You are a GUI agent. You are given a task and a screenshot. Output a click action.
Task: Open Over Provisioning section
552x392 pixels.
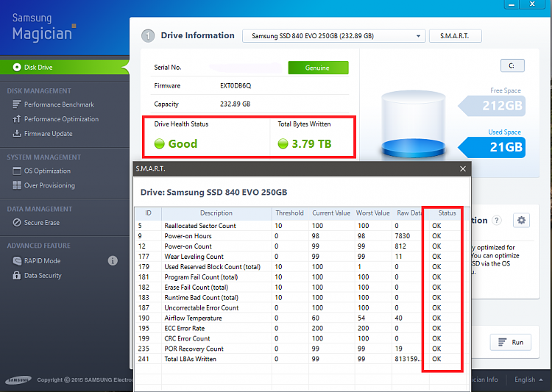49,185
